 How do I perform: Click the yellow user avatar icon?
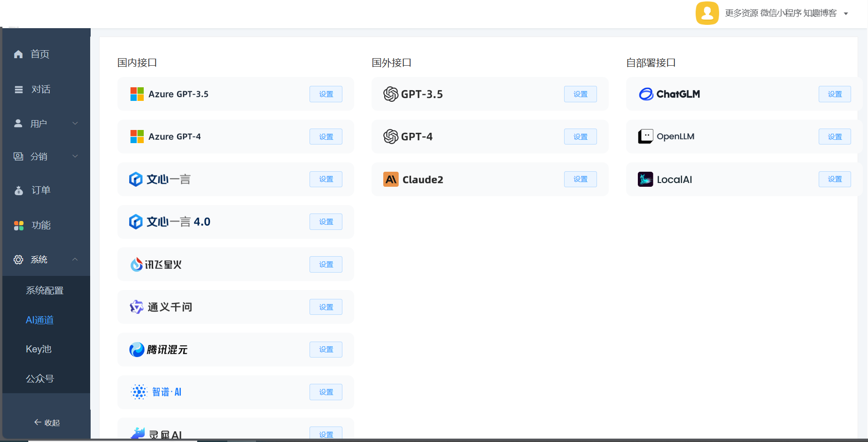(x=707, y=13)
